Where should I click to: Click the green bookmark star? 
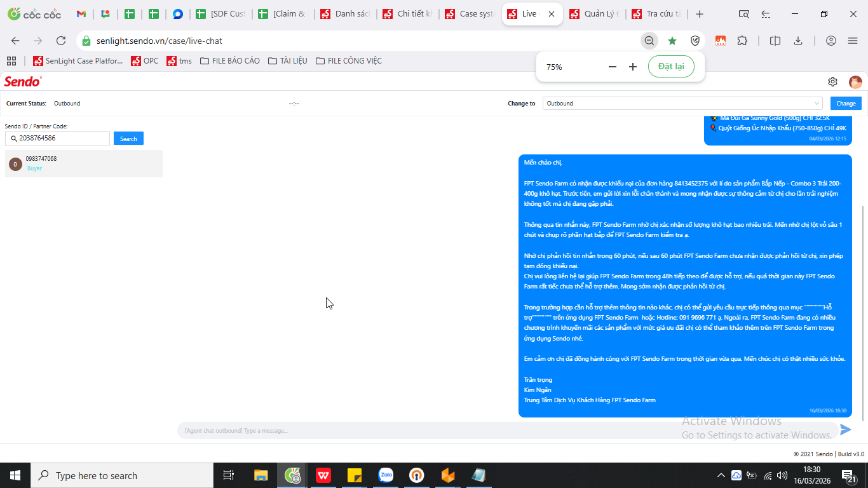[672, 41]
